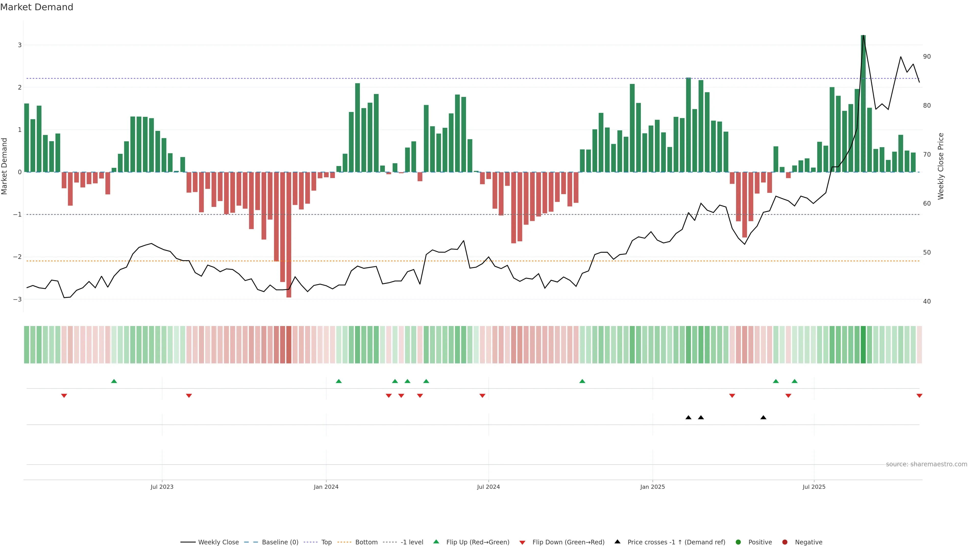
Task: Toggle the -1 level legend entry
Action: [x=412, y=542]
